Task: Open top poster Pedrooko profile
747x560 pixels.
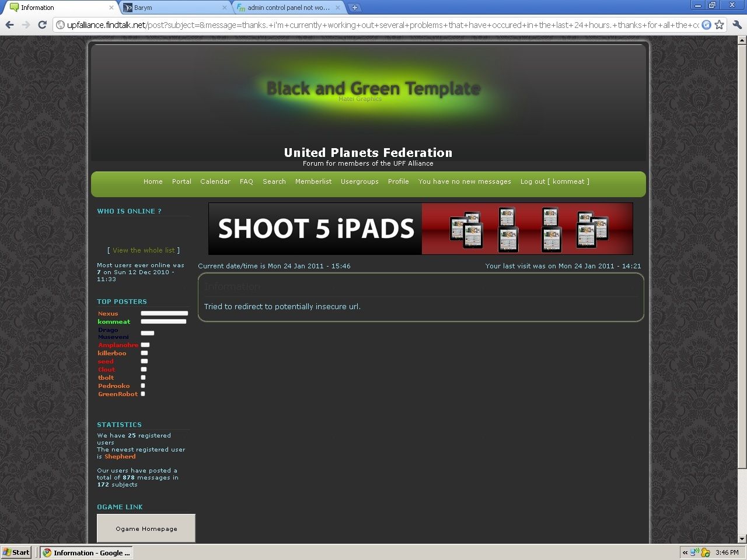Action: tap(114, 386)
